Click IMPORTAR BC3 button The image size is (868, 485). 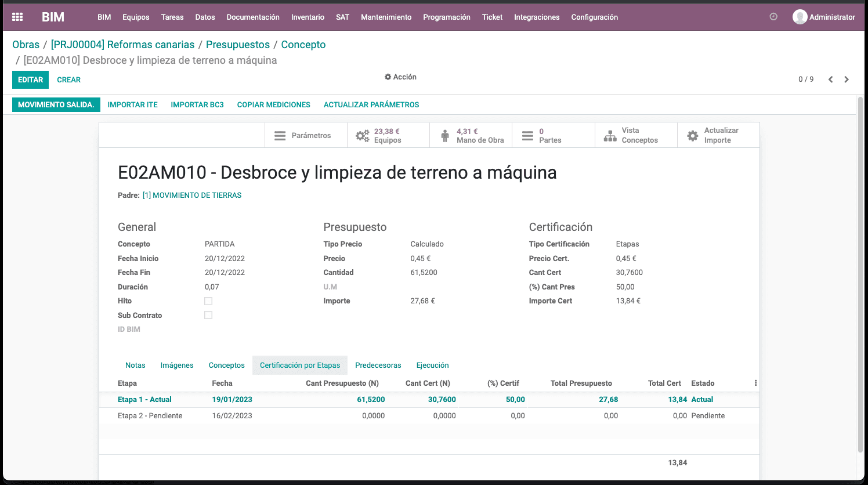[x=197, y=104]
